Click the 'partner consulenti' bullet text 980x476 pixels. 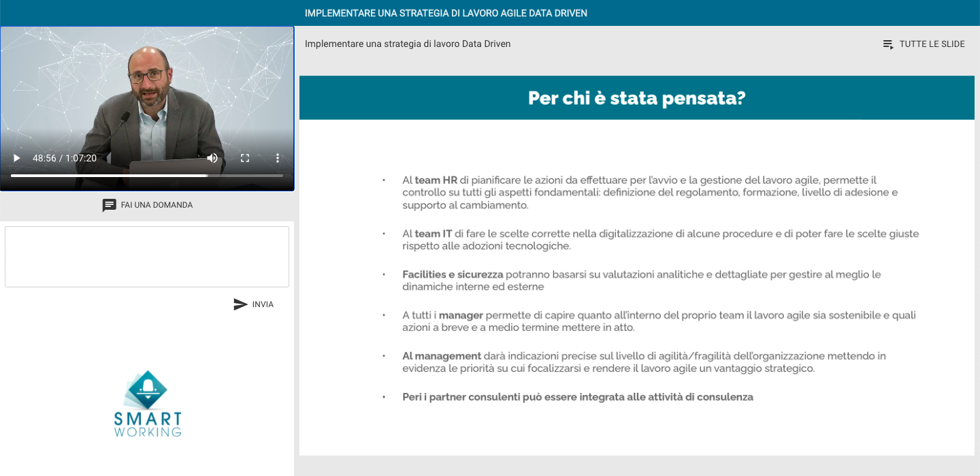tap(578, 397)
